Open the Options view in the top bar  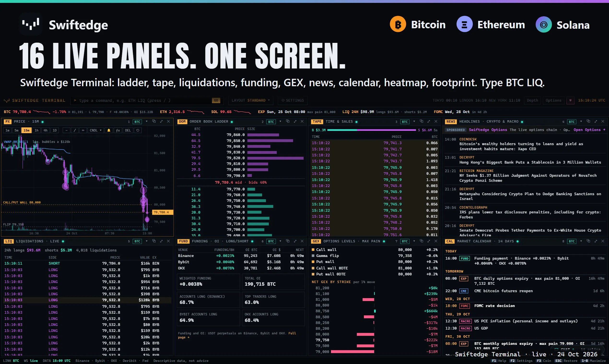click(x=554, y=100)
